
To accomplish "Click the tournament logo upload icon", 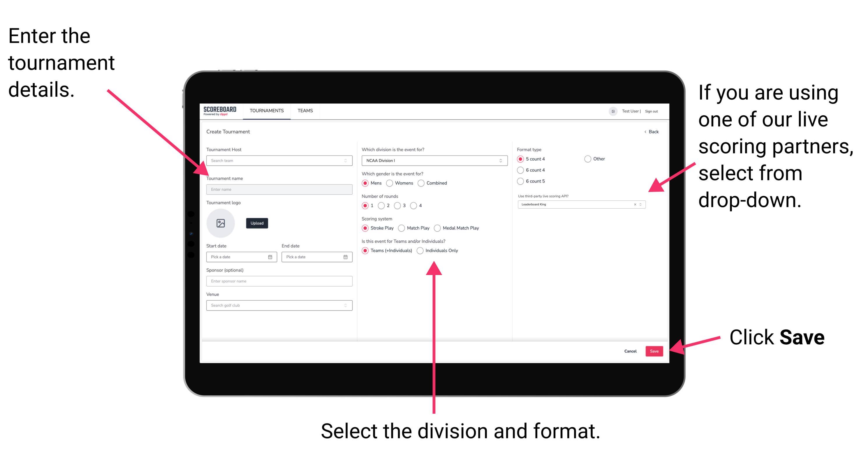I will [221, 223].
